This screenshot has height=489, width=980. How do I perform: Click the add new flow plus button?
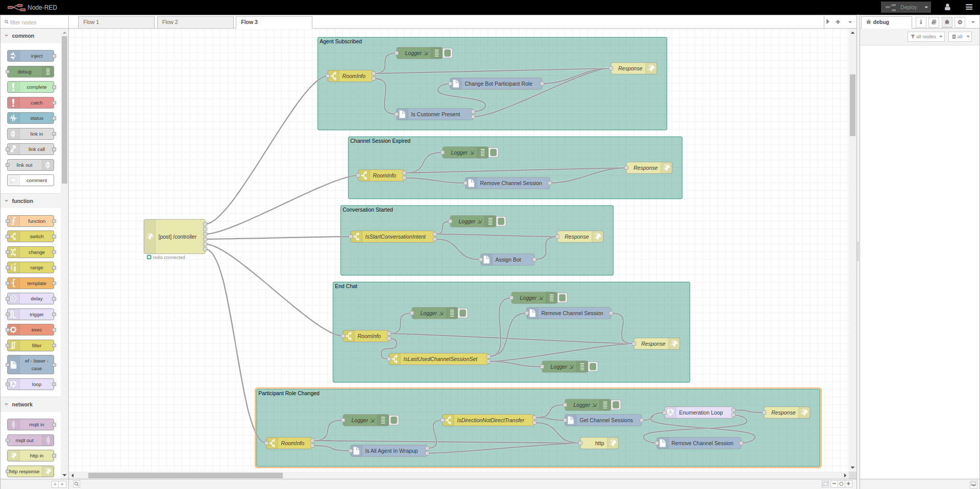point(838,22)
